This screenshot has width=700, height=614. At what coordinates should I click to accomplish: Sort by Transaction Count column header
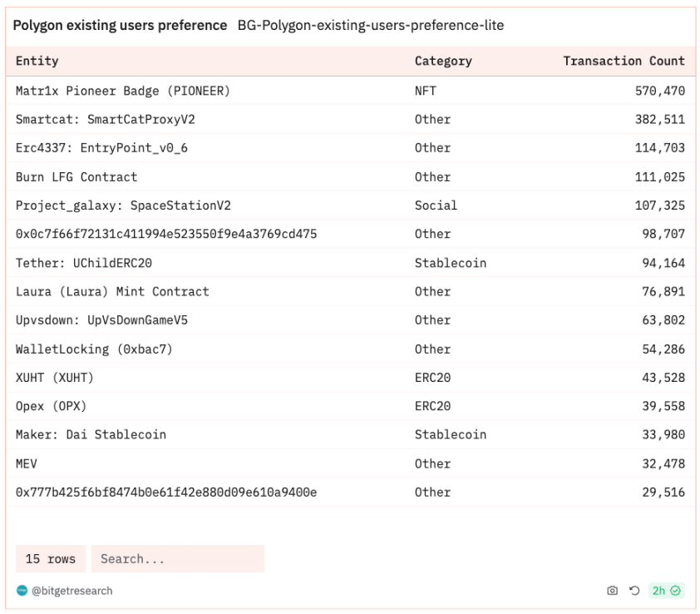[624, 61]
